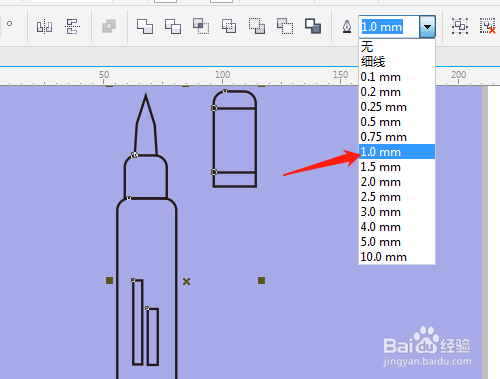Choose 0.5 mm outline width
500x379 pixels.
397,122
